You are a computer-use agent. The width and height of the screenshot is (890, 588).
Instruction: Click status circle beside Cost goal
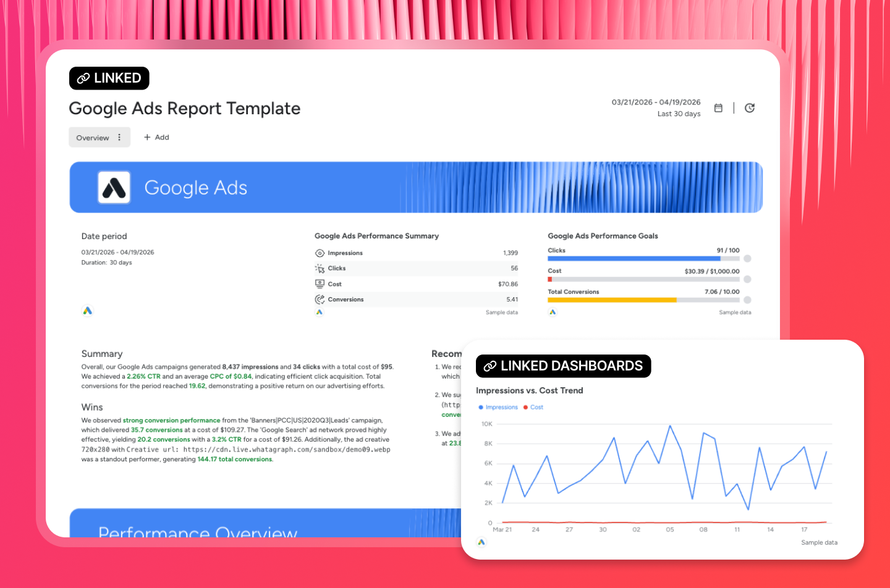pyautogui.click(x=747, y=279)
